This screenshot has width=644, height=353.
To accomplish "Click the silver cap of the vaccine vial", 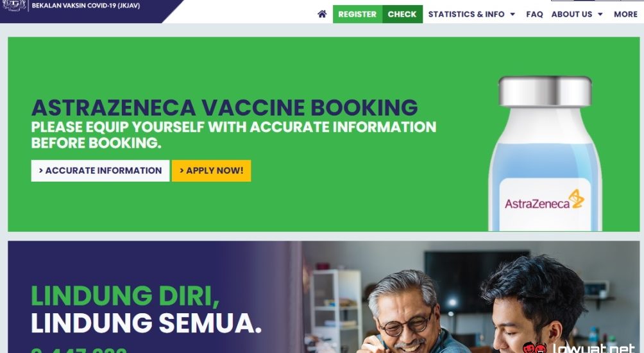I will tap(545, 91).
